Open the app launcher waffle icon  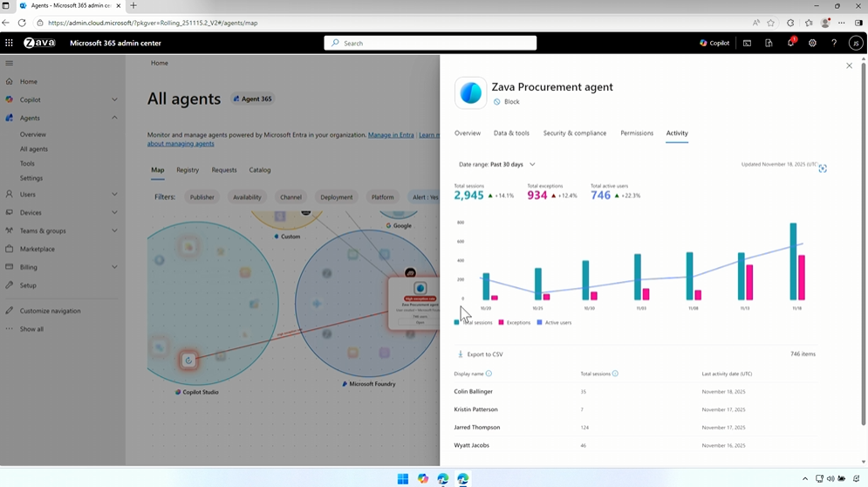pos(9,43)
